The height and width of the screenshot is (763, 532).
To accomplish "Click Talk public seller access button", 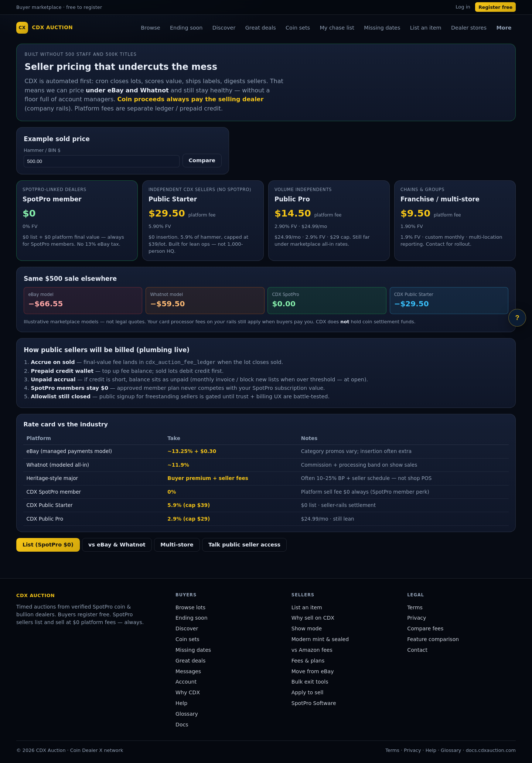I will click(244, 545).
